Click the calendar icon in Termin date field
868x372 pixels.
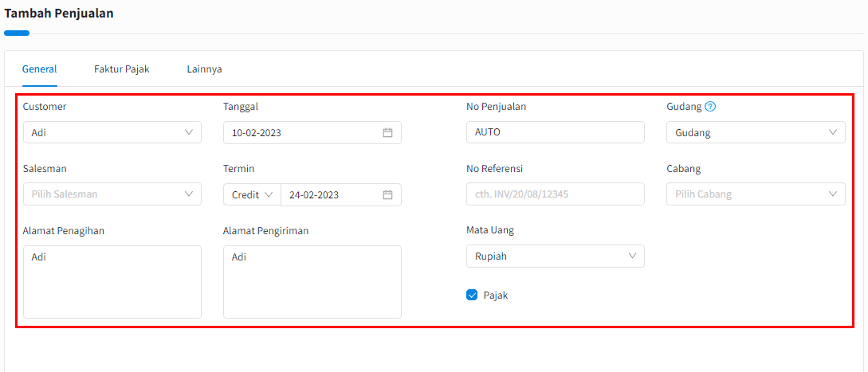tap(387, 195)
